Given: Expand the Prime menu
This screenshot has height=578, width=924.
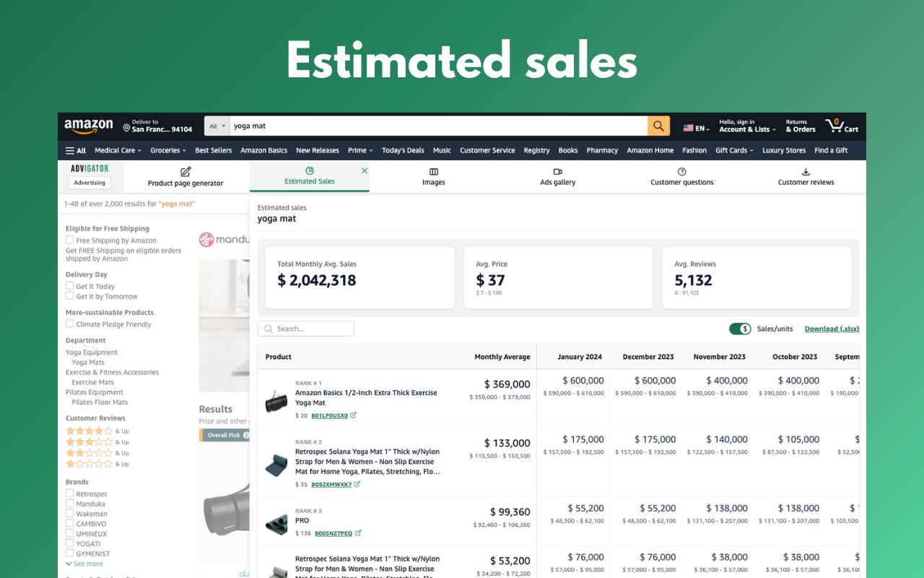Looking at the screenshot, I should click(x=360, y=150).
